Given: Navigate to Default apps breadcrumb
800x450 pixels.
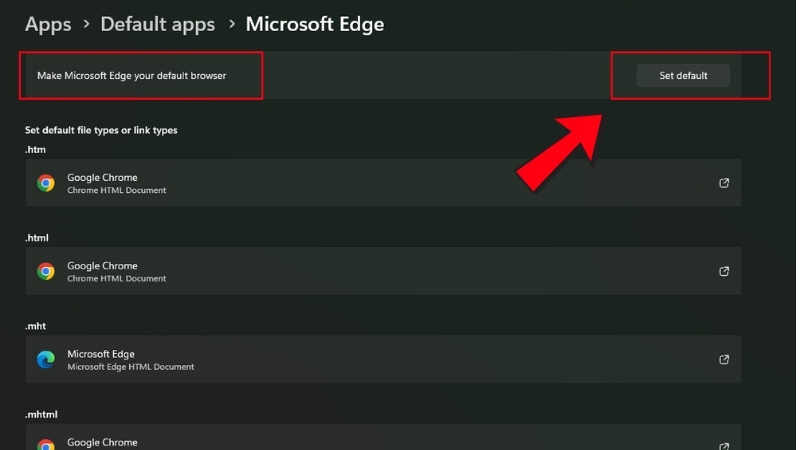Looking at the screenshot, I should tap(158, 24).
